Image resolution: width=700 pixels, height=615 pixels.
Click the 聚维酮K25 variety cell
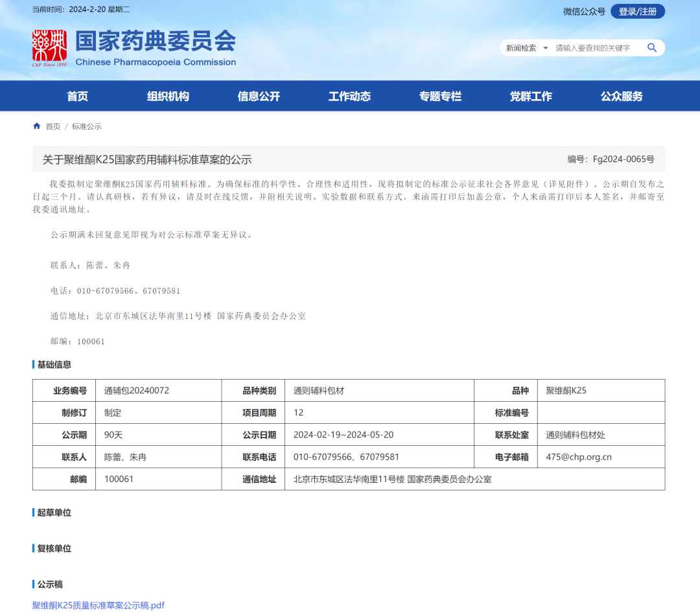(x=601, y=391)
